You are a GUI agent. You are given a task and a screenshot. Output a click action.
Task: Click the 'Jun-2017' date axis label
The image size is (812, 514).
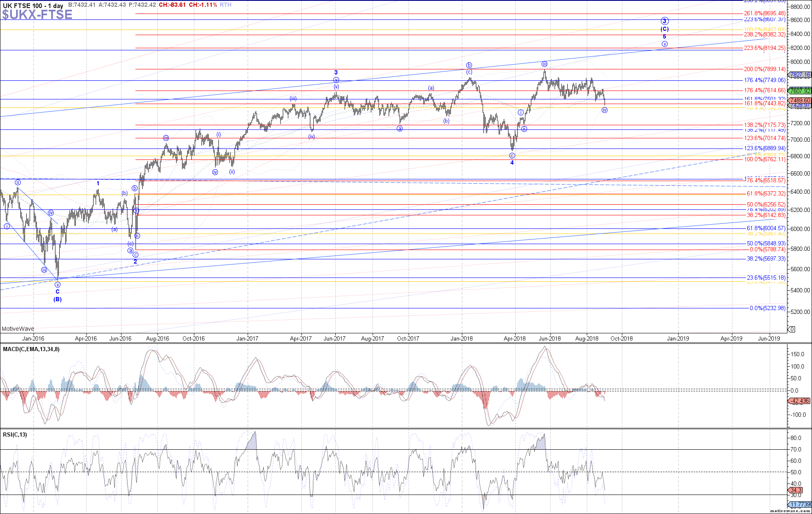[x=334, y=338]
